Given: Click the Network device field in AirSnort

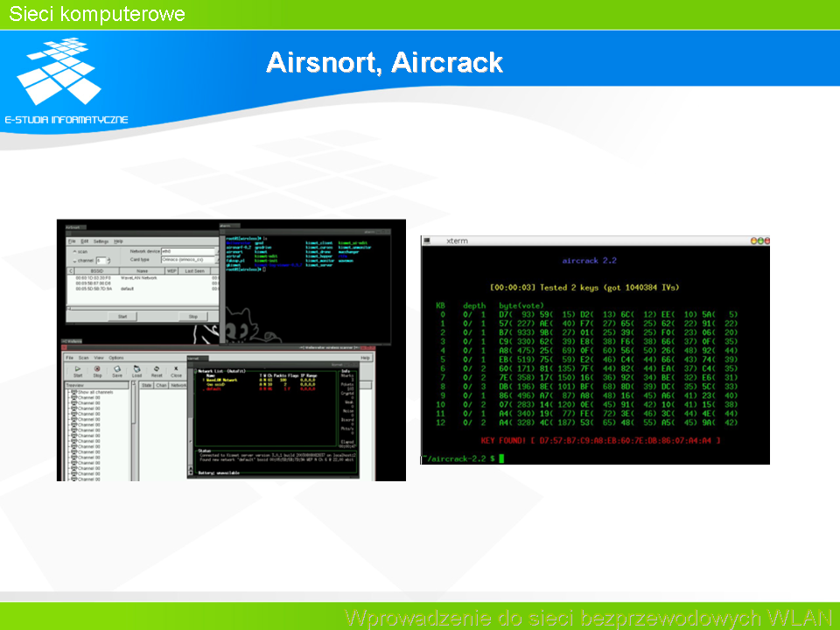Looking at the screenshot, I should point(188,251).
